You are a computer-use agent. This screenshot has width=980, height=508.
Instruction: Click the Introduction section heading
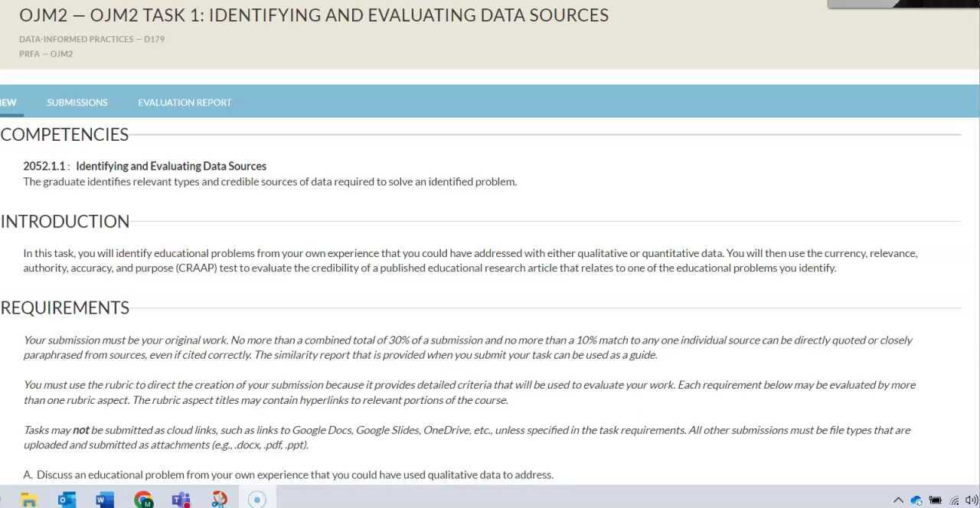[x=65, y=222]
